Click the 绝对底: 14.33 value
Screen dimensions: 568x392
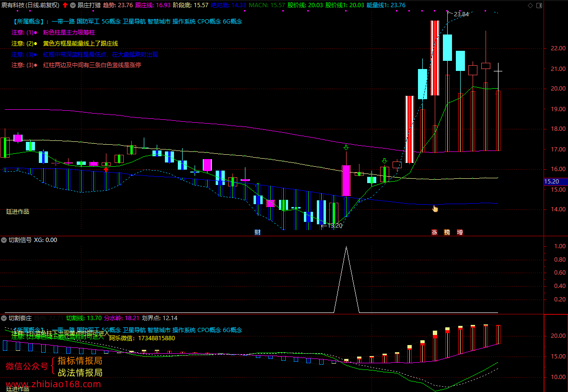pyautogui.click(x=229, y=5)
